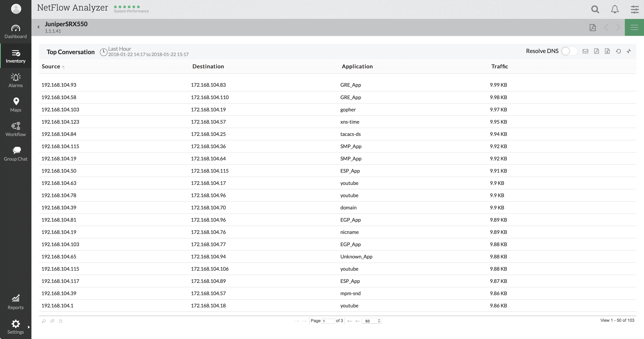Image resolution: width=644 pixels, height=339 pixels.
Task: Open Group Chat
Action: (16, 154)
